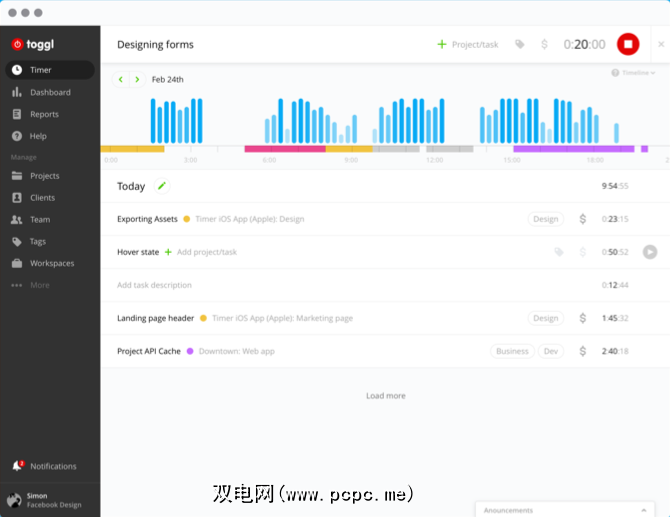The image size is (670, 517).
Task: Toggle billable on Hover state row
Action: pos(582,252)
